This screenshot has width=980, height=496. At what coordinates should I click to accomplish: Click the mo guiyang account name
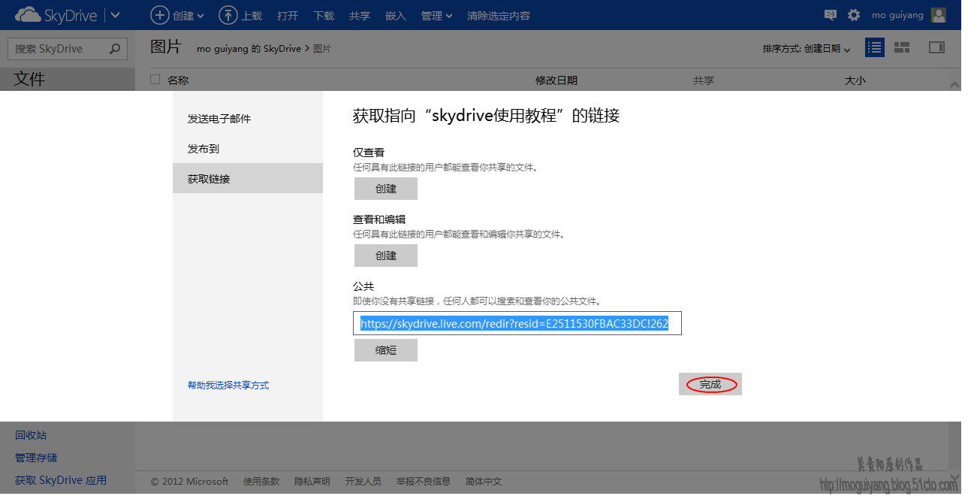click(897, 15)
